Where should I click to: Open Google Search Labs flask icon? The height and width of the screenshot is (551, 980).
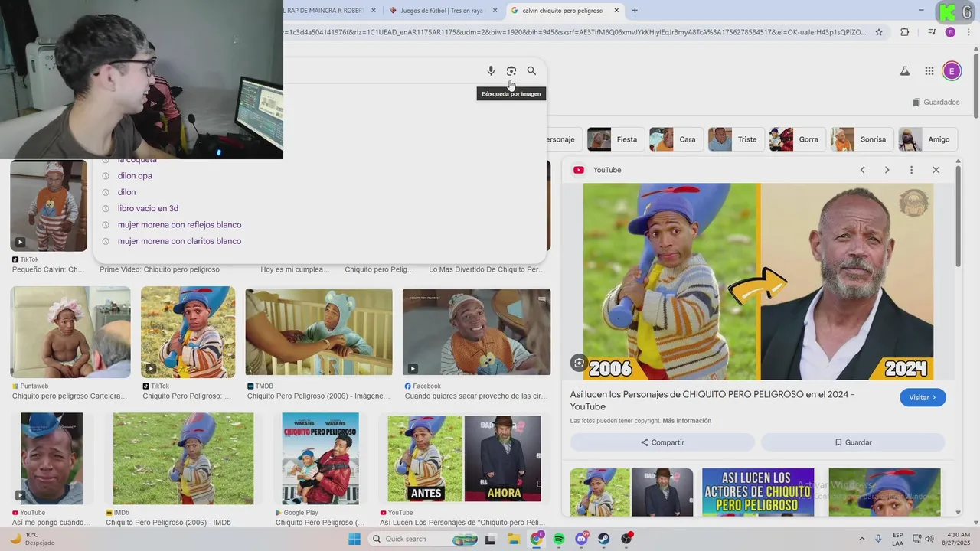point(904,71)
